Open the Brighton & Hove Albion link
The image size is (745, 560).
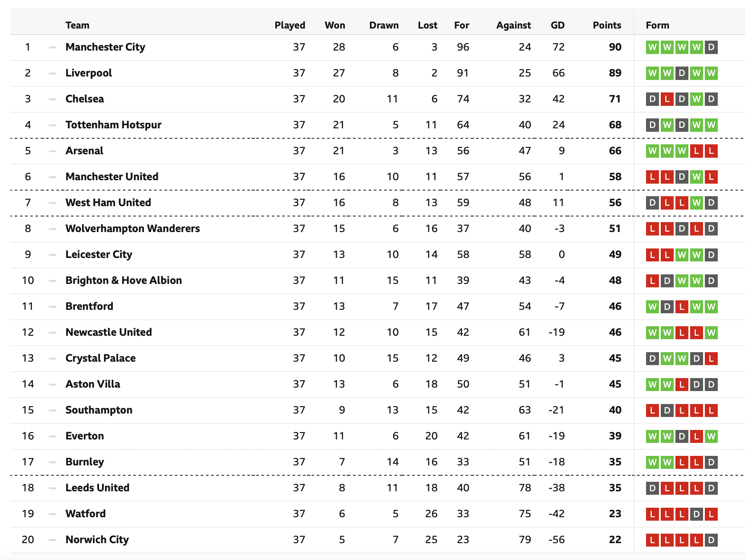(x=124, y=280)
